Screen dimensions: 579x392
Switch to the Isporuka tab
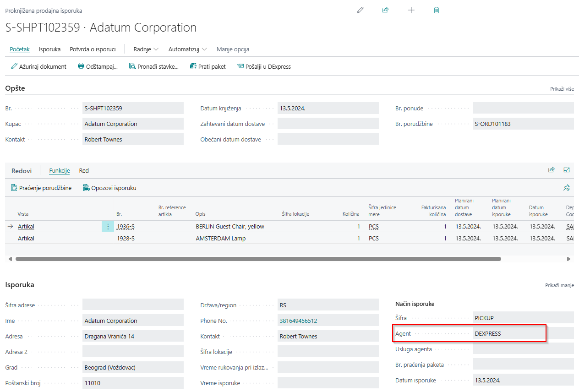coord(49,49)
